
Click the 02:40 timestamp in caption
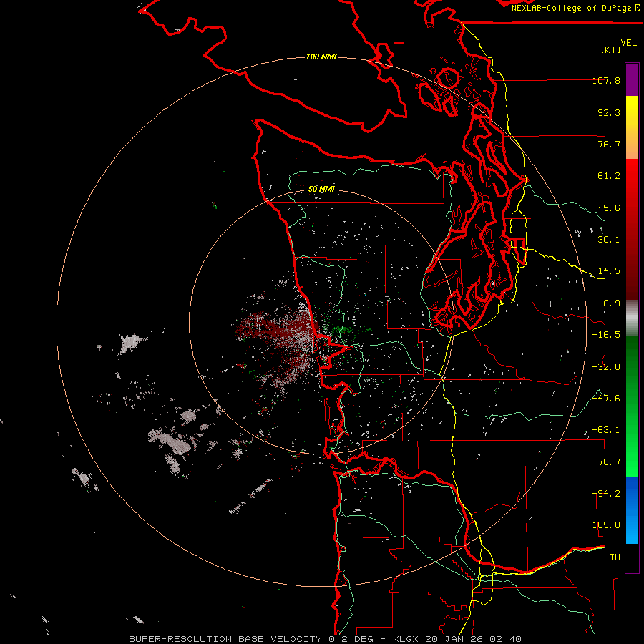(506, 639)
